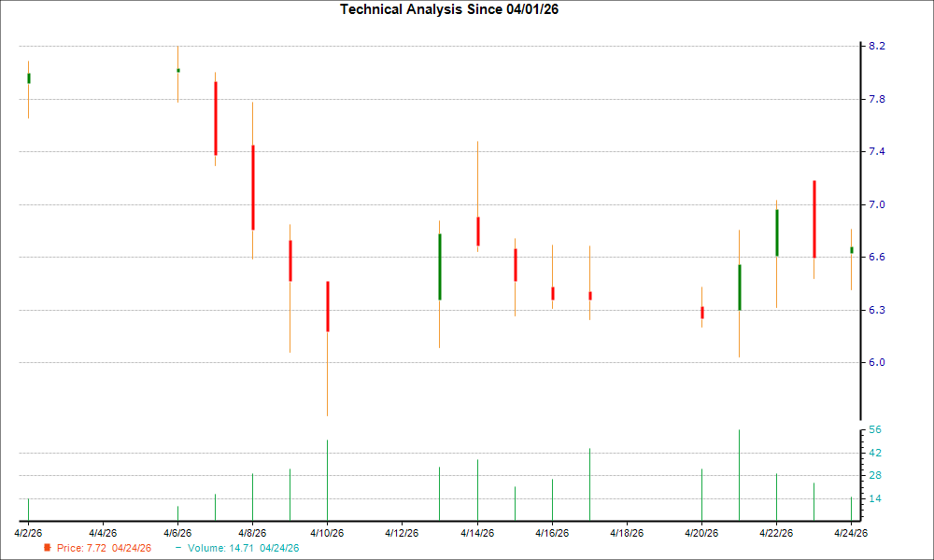This screenshot has height=560, width=934.
Task: Click the 7.8 price axis label
Action: 877,99
